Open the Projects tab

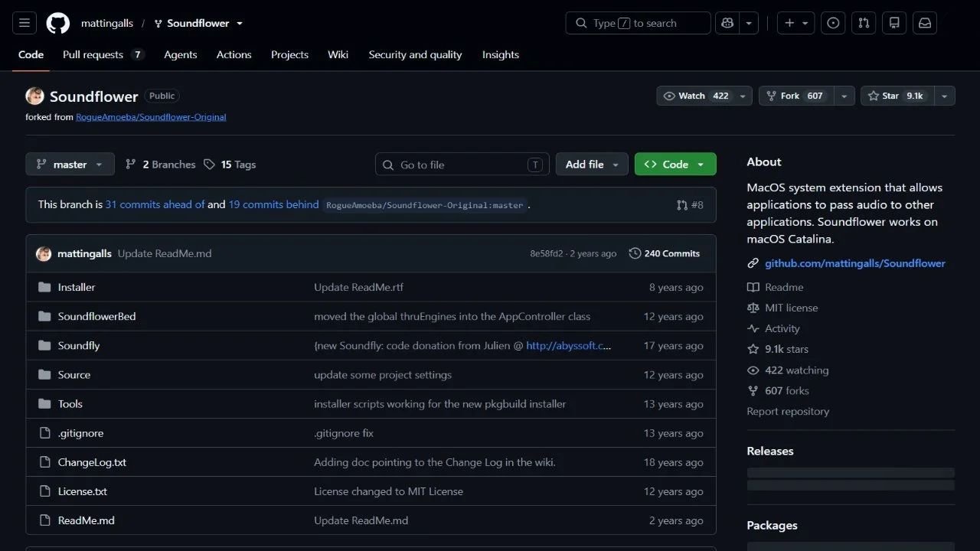(x=289, y=54)
